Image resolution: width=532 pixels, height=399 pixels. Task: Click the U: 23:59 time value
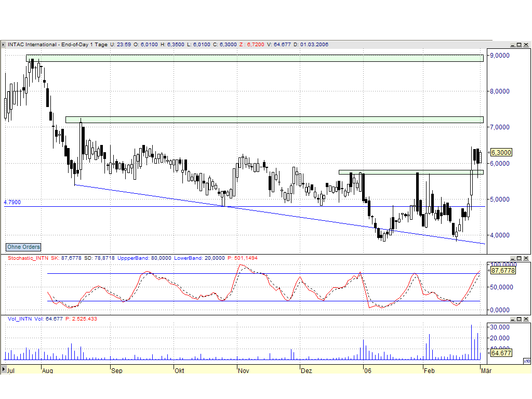(x=121, y=45)
